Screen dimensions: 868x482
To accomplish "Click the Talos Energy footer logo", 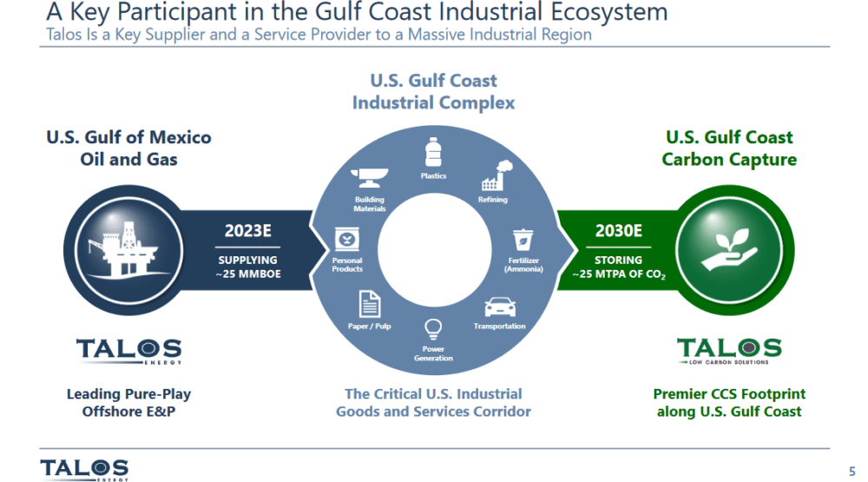I will coord(84,470).
